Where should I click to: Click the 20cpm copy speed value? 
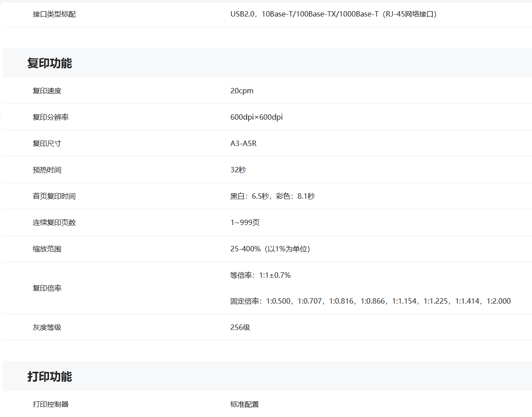(x=242, y=91)
